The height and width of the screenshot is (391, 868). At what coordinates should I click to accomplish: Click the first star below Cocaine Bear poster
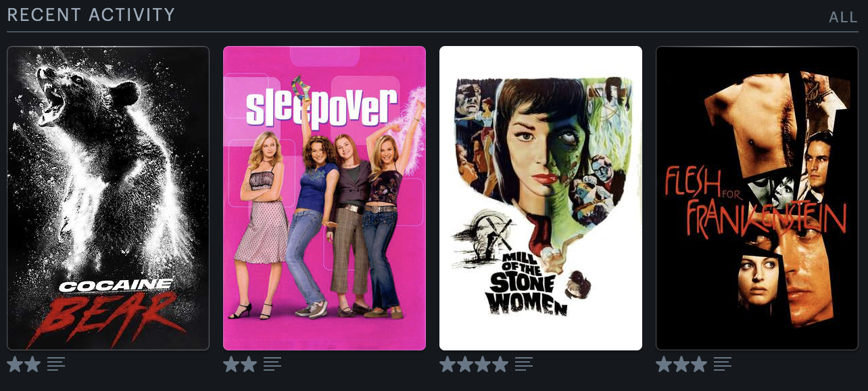tap(16, 365)
